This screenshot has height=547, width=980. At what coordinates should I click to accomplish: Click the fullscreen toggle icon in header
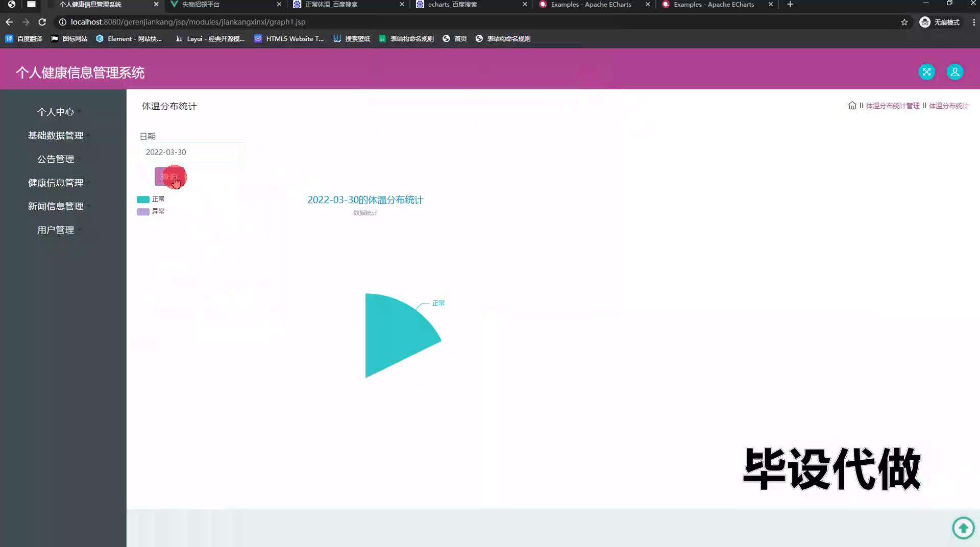926,72
